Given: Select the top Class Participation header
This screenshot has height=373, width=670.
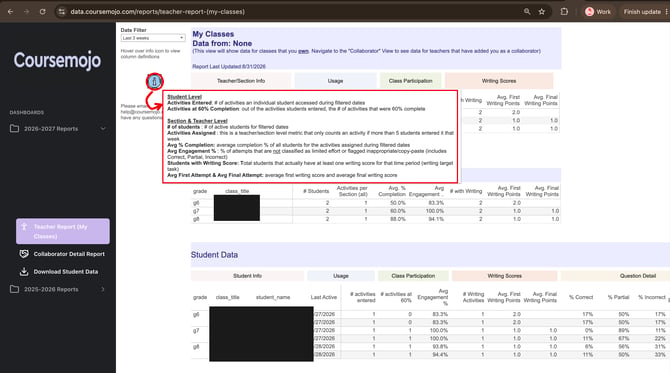Looking at the screenshot, I should pos(410,81).
